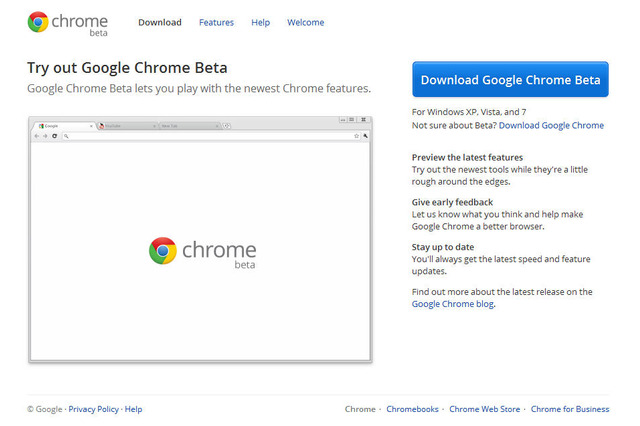Open the Download nav tab

point(160,22)
